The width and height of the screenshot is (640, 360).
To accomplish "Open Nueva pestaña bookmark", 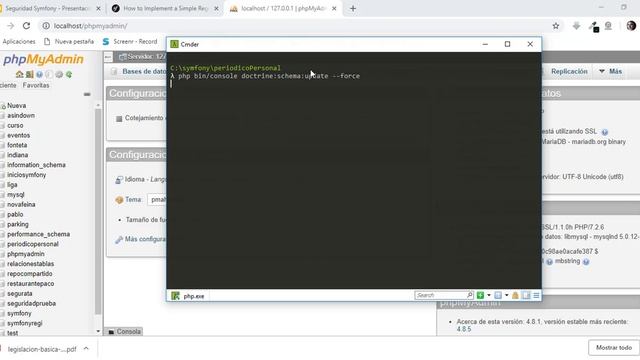I will [x=69, y=42].
